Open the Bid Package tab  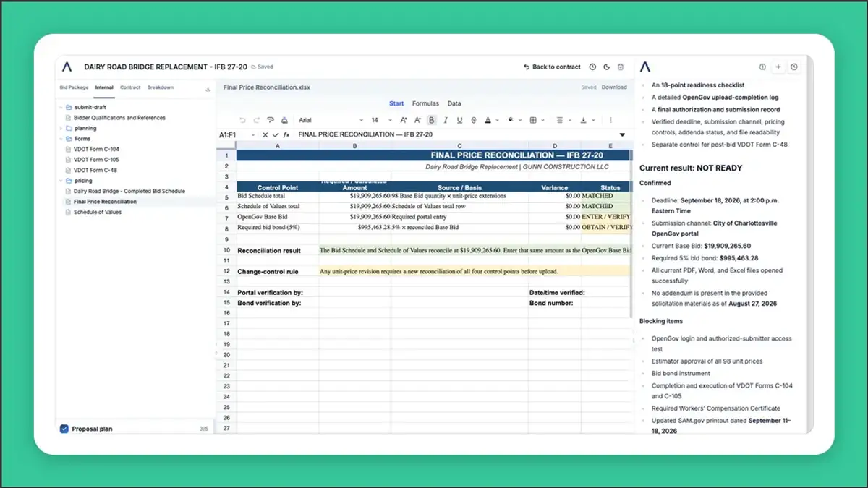point(74,87)
